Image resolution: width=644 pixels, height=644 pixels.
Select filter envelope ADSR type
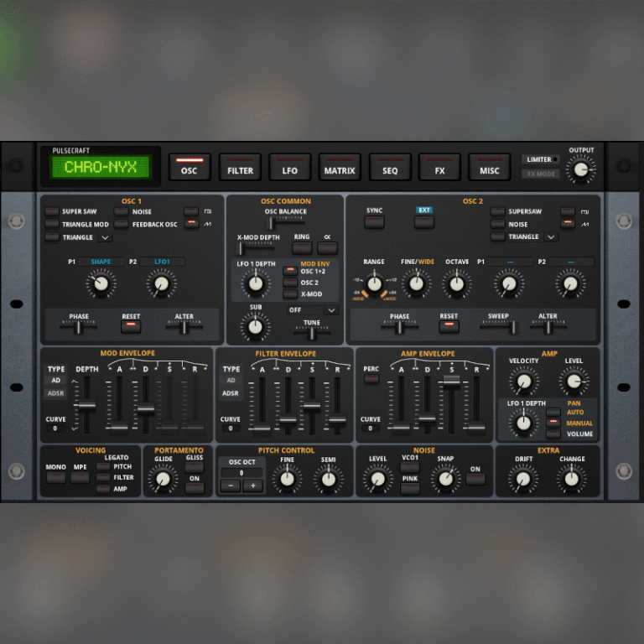[231, 393]
